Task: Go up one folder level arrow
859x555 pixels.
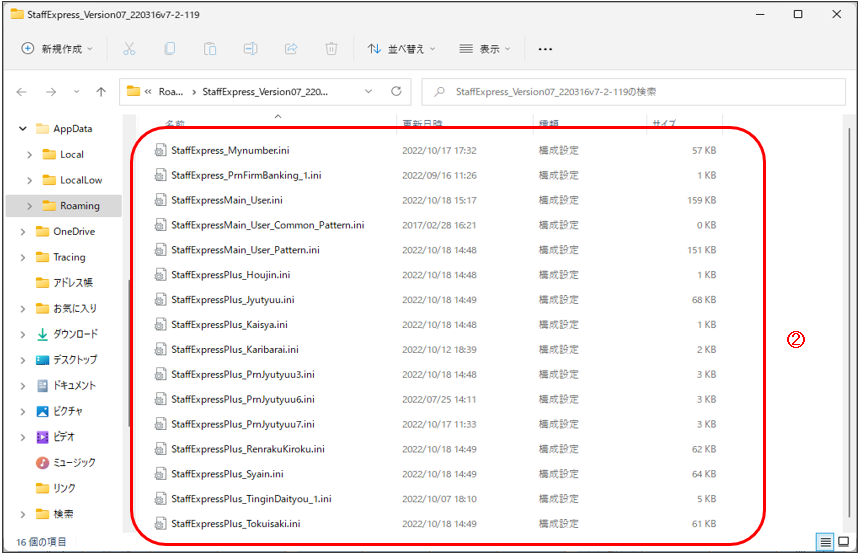Action: pyautogui.click(x=101, y=92)
